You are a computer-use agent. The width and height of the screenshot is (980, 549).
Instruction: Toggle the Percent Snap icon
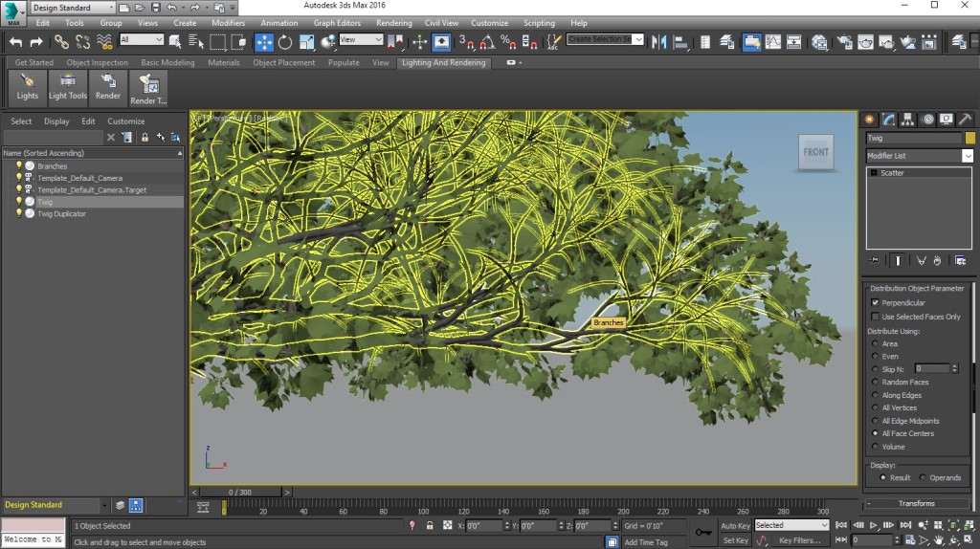point(508,42)
